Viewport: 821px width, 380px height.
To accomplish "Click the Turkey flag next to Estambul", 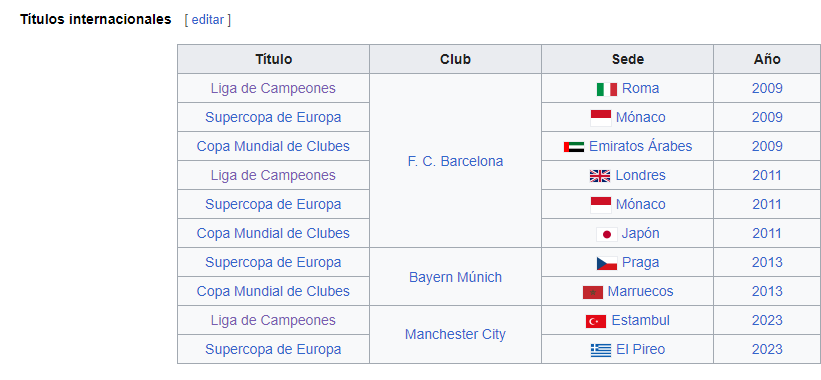I will point(596,321).
